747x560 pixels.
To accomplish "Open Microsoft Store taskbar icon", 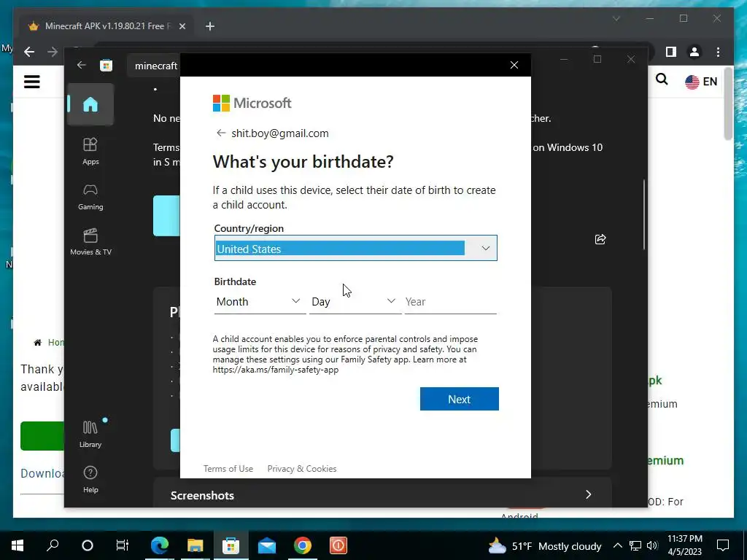I will coord(231,545).
